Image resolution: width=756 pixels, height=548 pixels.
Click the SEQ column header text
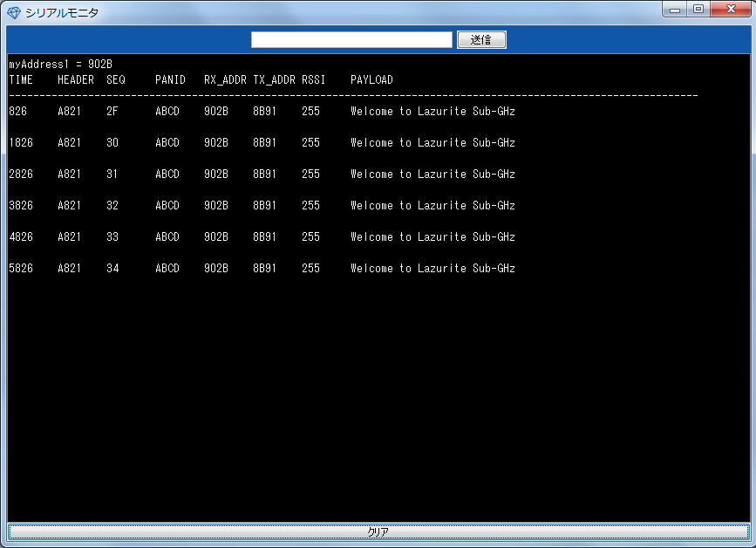pos(116,79)
